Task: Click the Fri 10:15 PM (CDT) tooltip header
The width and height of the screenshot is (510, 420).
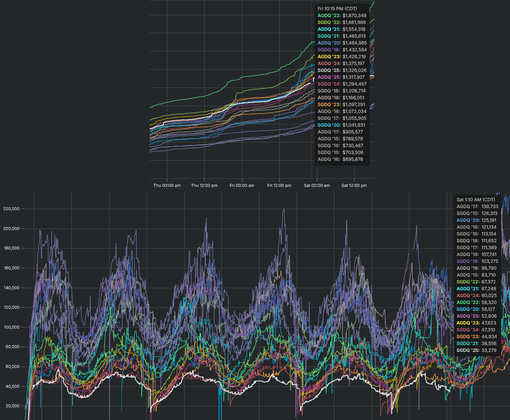Action: (x=337, y=9)
